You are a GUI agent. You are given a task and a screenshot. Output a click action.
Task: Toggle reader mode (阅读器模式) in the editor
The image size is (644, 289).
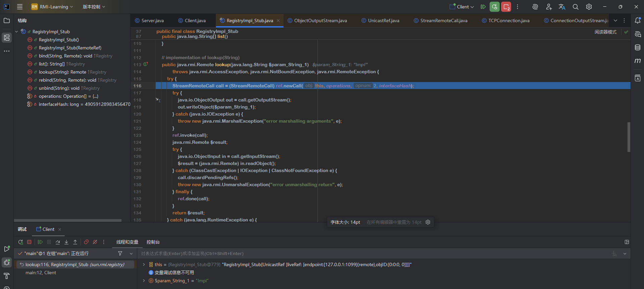(605, 32)
